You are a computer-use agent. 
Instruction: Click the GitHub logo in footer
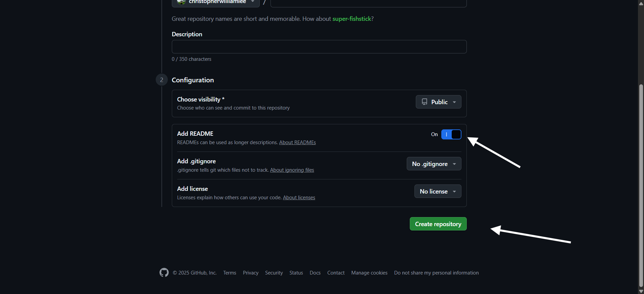[x=164, y=272]
